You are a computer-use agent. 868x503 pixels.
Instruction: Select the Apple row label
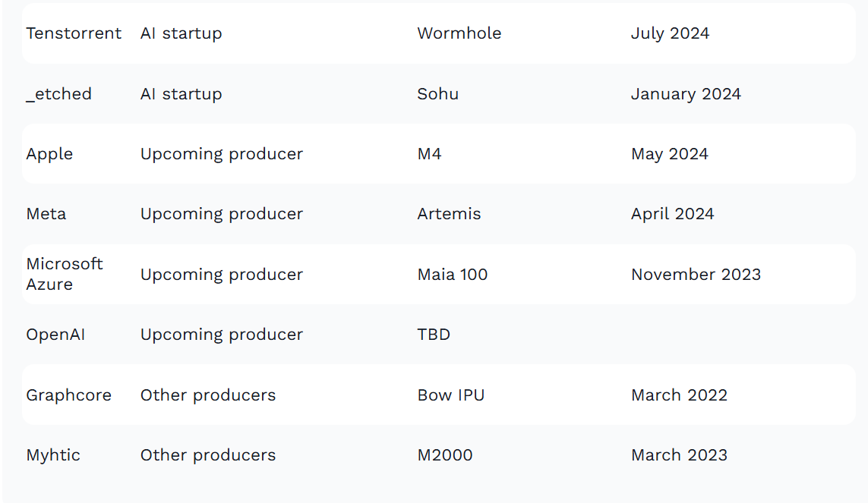tap(49, 154)
